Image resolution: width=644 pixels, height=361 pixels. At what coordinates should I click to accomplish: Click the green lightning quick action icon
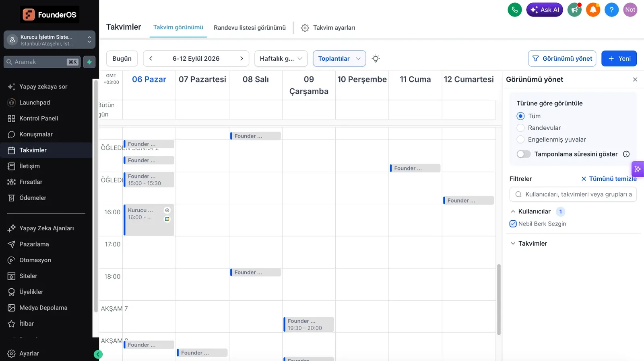pos(89,62)
